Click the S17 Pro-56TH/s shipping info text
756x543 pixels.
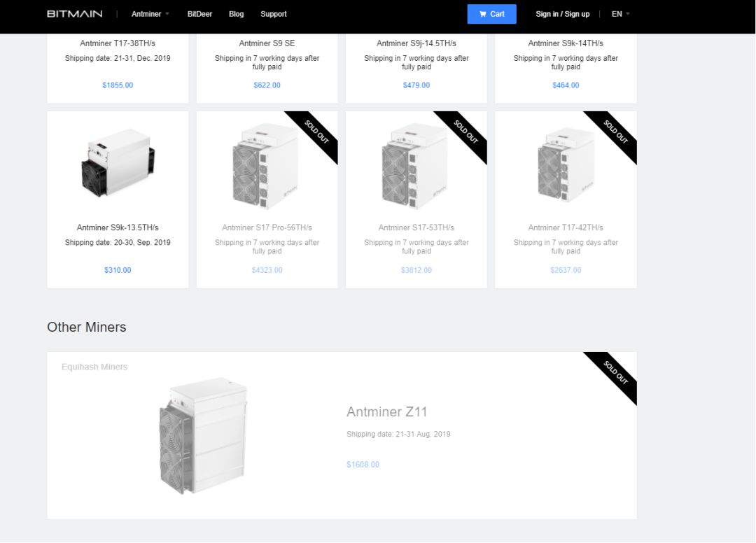pyautogui.click(x=267, y=247)
